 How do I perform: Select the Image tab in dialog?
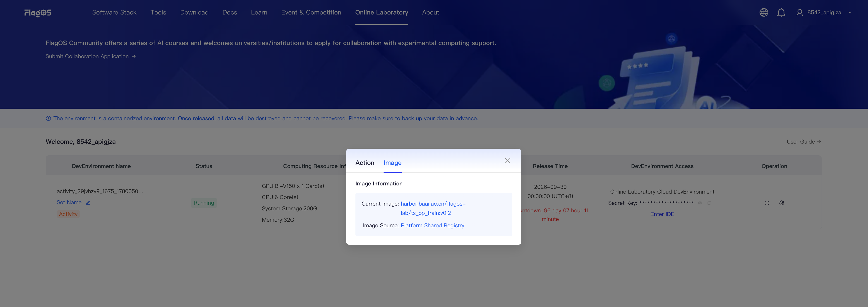[392, 163]
